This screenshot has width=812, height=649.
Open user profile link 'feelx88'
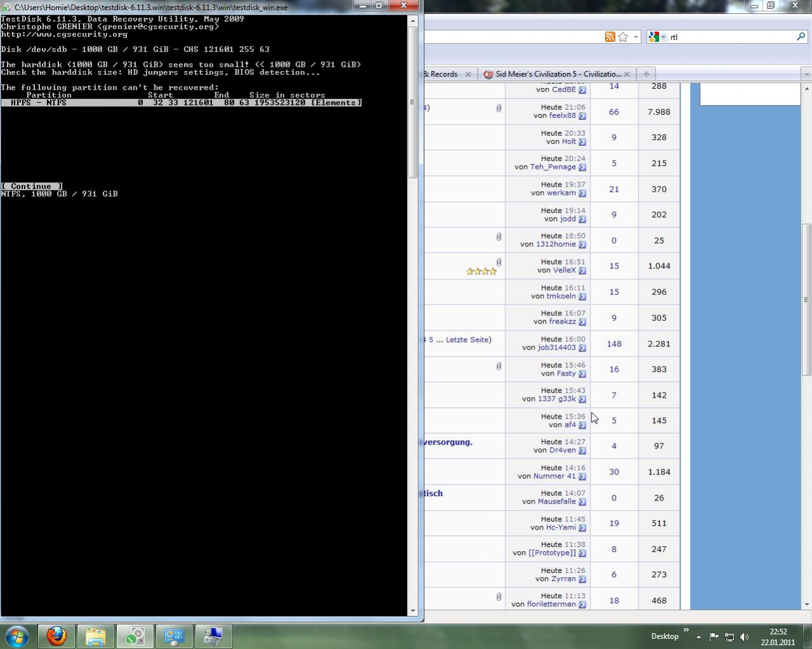pos(562,115)
